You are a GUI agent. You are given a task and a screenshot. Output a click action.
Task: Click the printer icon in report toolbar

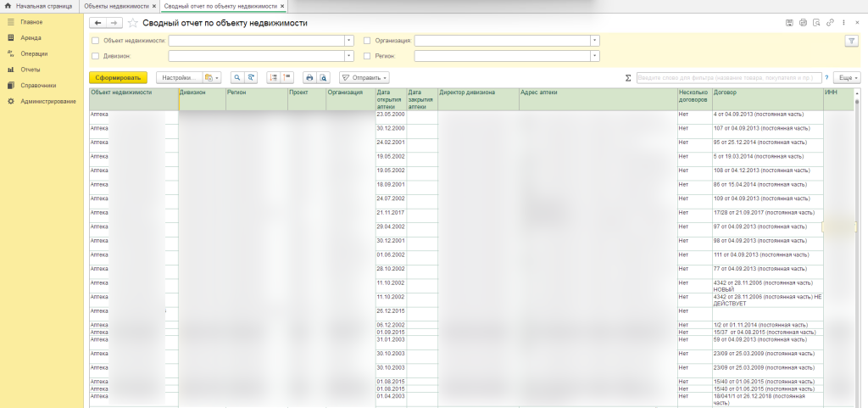(309, 77)
